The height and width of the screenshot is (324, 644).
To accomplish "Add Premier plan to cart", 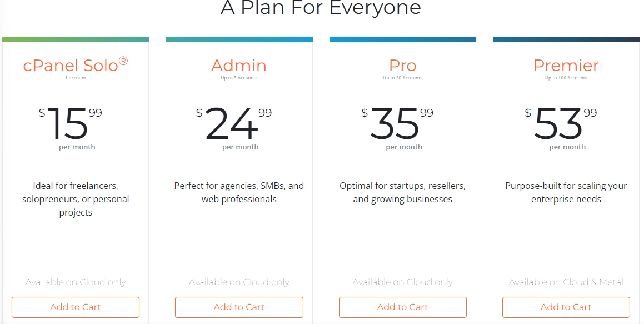I will point(566,307).
